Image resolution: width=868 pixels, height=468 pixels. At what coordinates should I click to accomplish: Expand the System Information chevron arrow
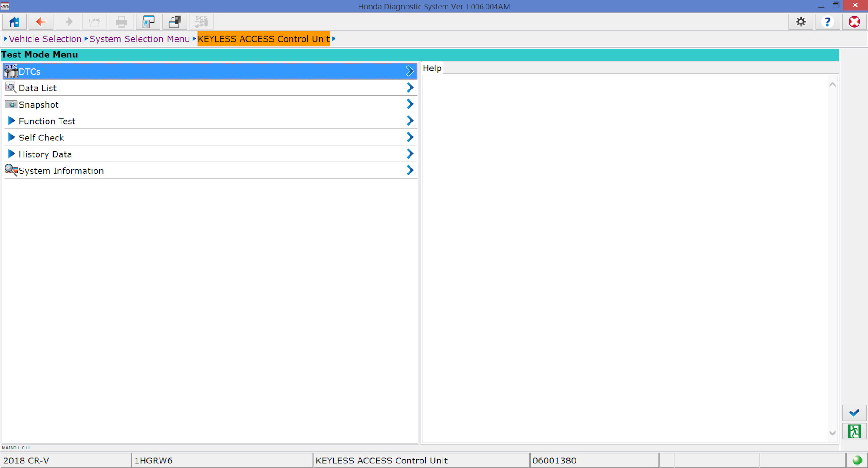410,170
